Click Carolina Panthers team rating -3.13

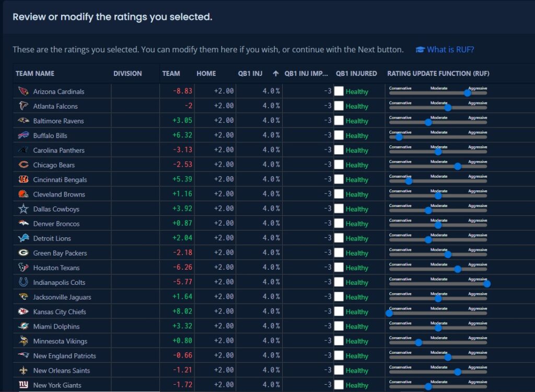coord(182,150)
